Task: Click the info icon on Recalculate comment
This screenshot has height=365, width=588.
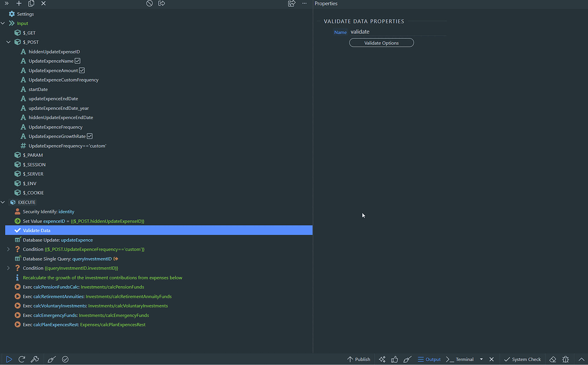Action: point(17,278)
